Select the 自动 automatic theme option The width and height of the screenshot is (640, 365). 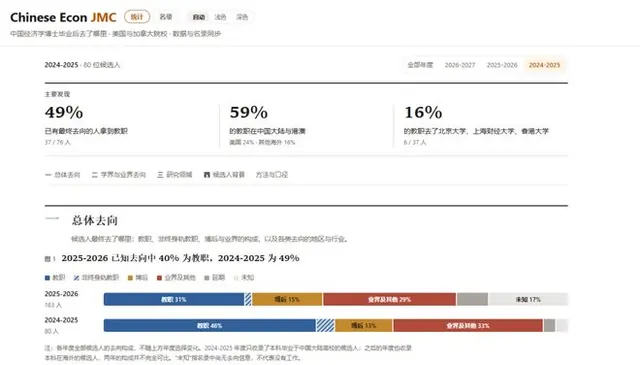coord(199,17)
